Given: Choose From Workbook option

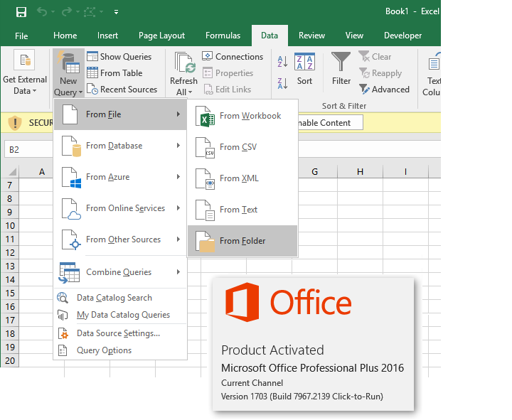Looking at the screenshot, I should (242, 116).
